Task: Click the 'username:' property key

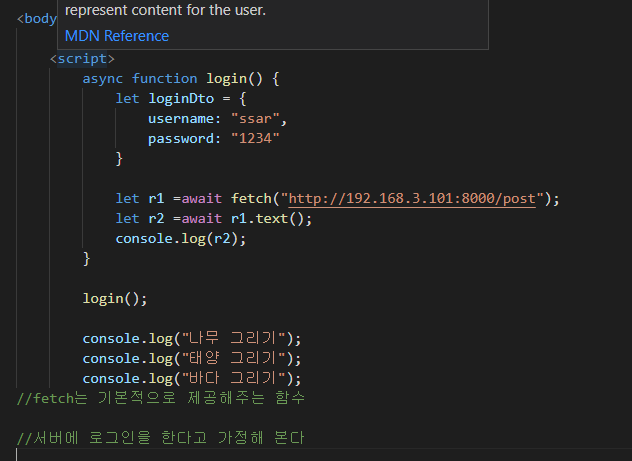Action: coord(185,119)
